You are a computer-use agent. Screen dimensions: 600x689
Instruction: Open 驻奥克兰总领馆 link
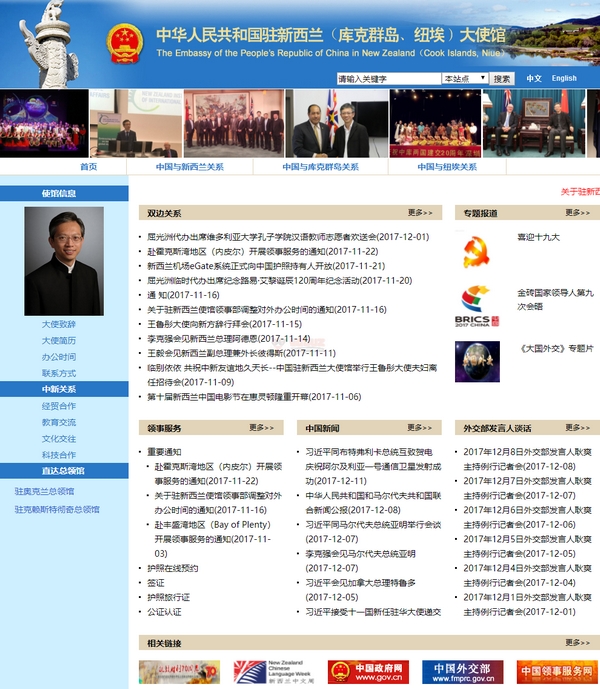tap(44, 491)
